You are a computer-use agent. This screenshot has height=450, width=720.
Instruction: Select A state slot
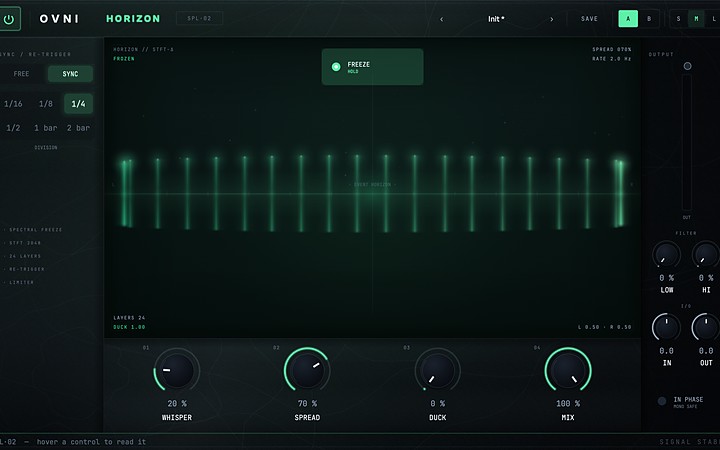coord(628,19)
